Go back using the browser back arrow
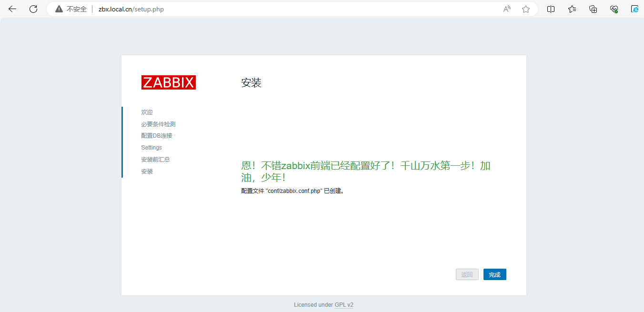644x312 pixels. pos(12,9)
